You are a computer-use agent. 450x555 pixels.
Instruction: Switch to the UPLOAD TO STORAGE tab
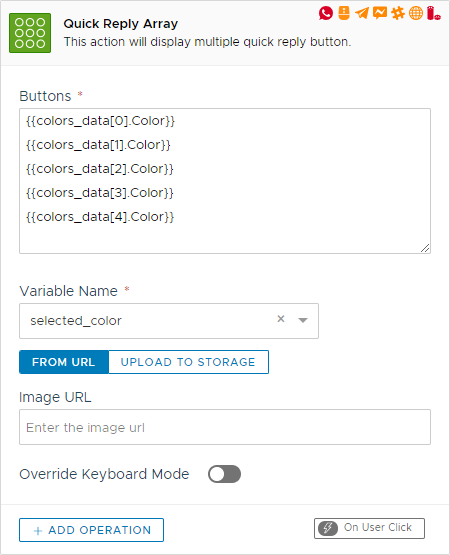[x=188, y=362]
